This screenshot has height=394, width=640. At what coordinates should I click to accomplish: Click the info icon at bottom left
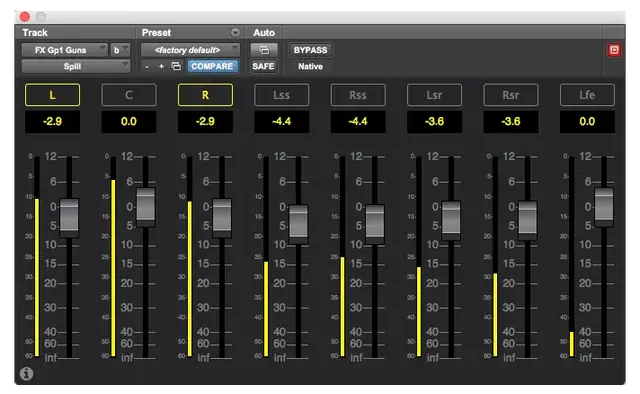27,373
